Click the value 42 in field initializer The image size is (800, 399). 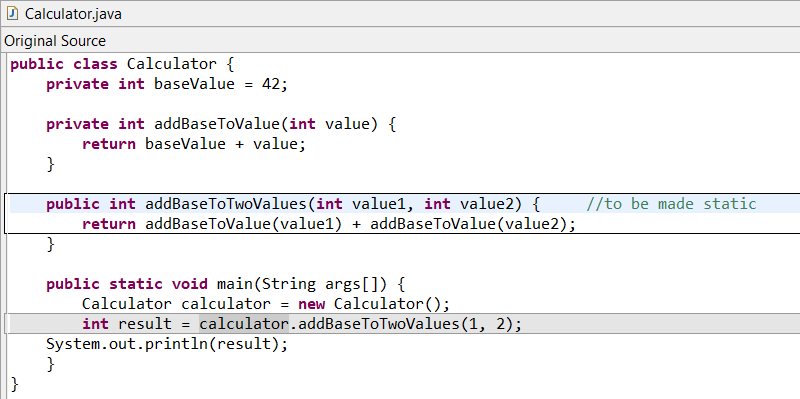271,84
